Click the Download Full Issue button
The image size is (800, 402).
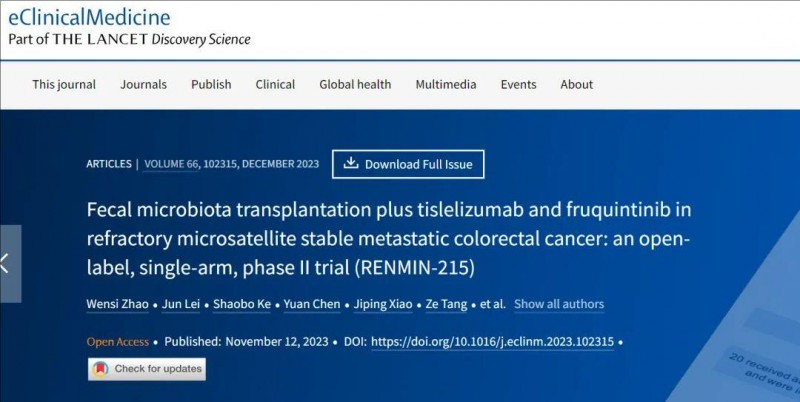(408, 164)
